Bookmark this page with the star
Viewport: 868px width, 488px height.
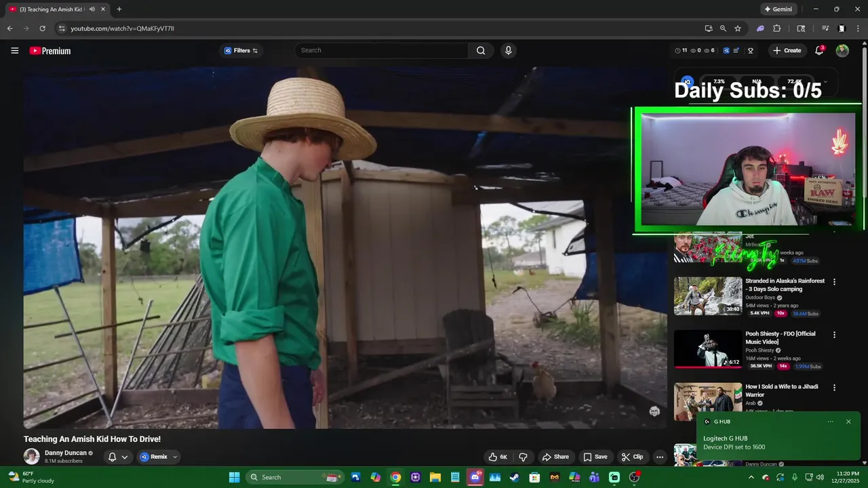click(x=738, y=28)
